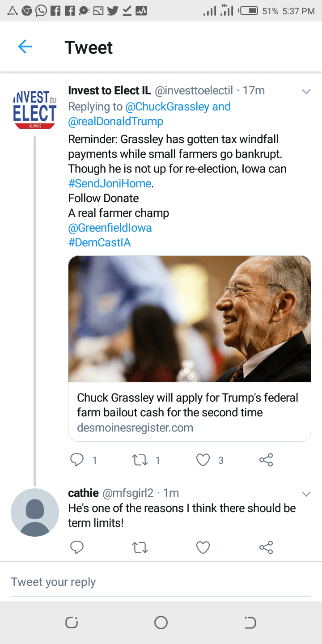Retweet cathie's term limits tweet
The height and width of the screenshot is (644, 322).
click(x=140, y=547)
